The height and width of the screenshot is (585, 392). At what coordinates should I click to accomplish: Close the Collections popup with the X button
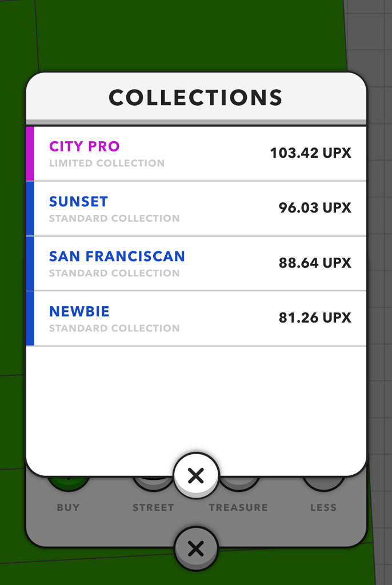click(196, 475)
